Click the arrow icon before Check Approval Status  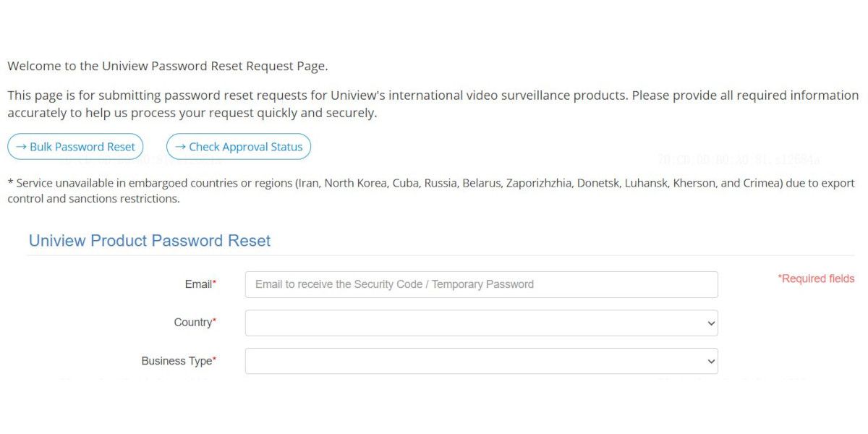click(x=180, y=147)
